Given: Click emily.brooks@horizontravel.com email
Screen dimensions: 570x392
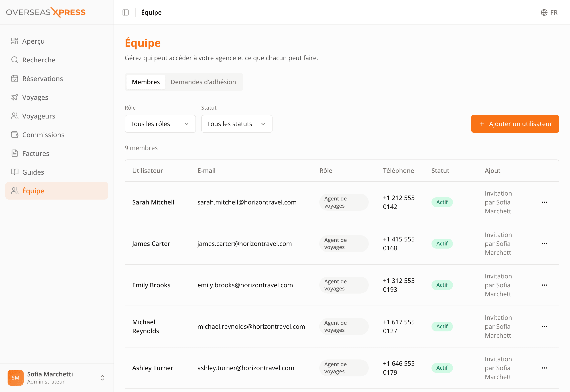Looking at the screenshot, I should coord(245,285).
